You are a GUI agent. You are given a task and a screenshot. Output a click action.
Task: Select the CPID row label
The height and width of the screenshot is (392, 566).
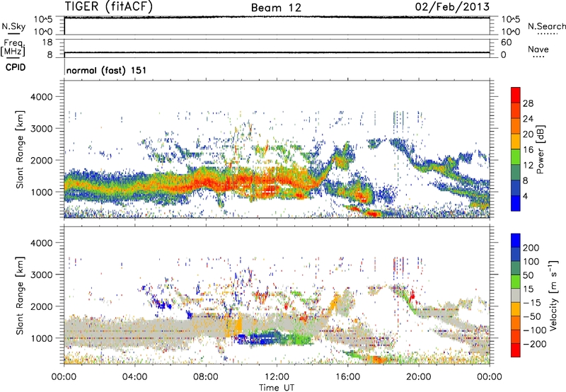pos(16,67)
